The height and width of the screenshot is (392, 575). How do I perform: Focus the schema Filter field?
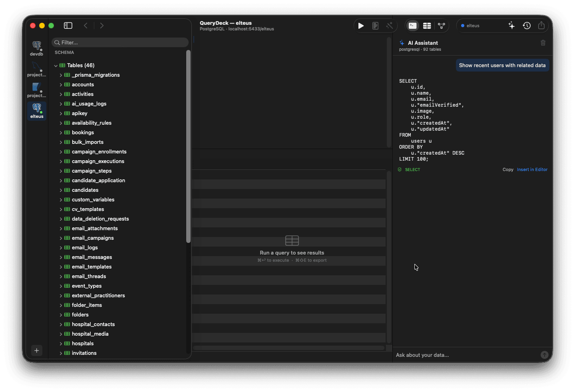[x=120, y=42]
